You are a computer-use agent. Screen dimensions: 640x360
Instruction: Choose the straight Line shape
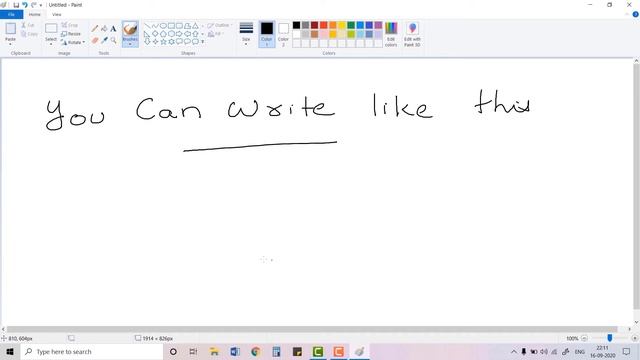click(147, 26)
